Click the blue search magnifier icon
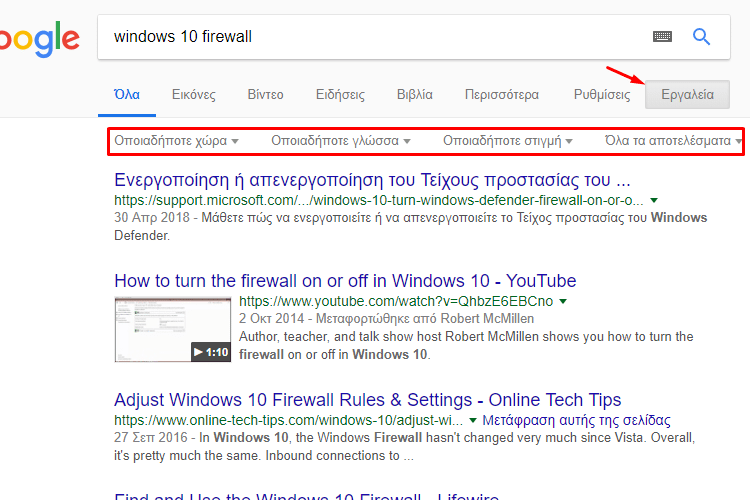 701,36
